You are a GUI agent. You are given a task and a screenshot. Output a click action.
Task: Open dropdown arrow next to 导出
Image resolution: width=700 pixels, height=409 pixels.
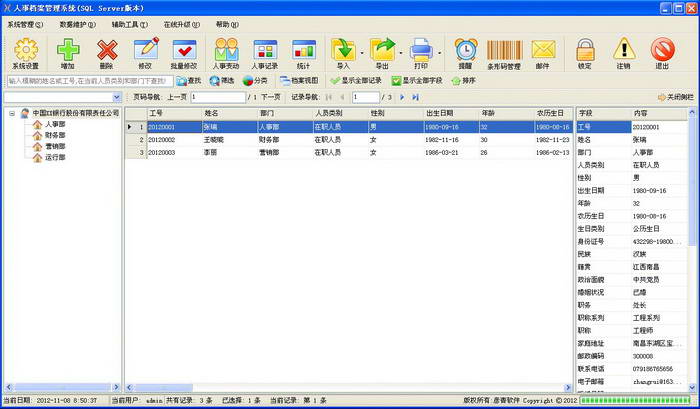[400, 53]
